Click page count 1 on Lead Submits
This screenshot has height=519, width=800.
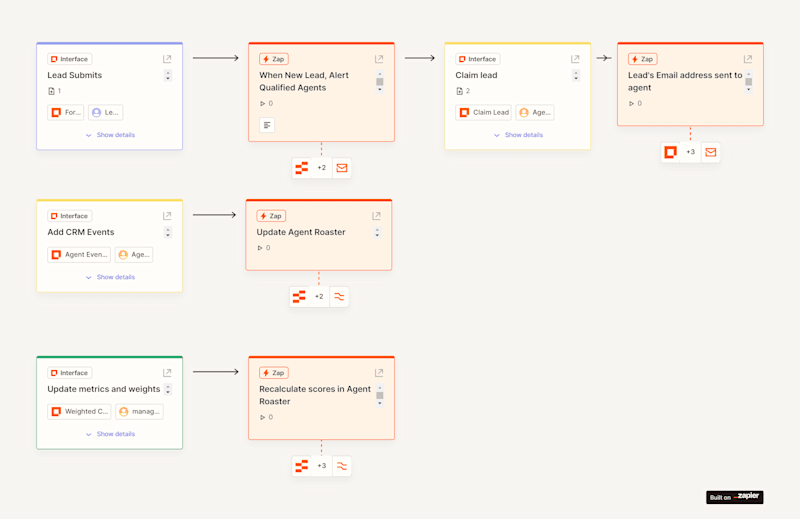[x=55, y=91]
